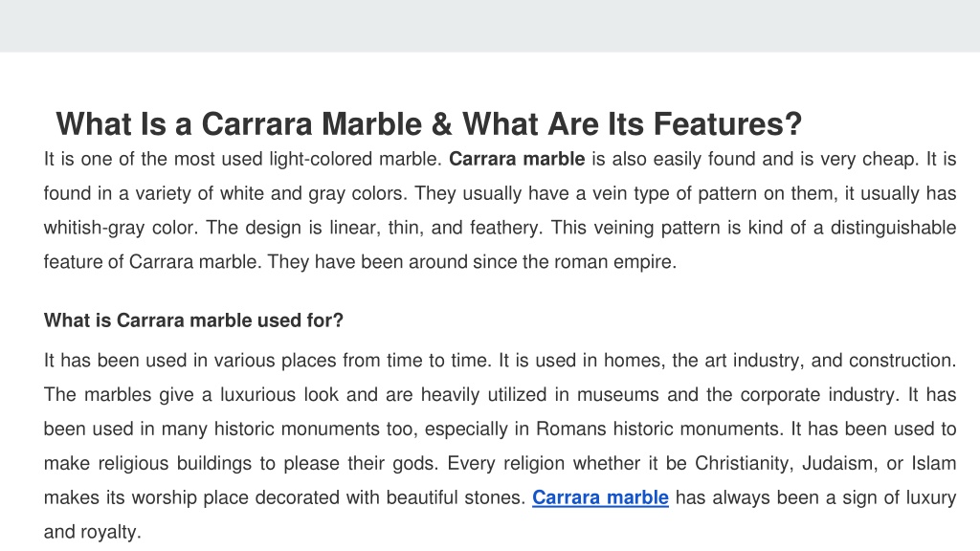Screen dimensions: 980x551
Task: Click the main title about Carrara Marble features
Action: pyautogui.click(x=429, y=123)
